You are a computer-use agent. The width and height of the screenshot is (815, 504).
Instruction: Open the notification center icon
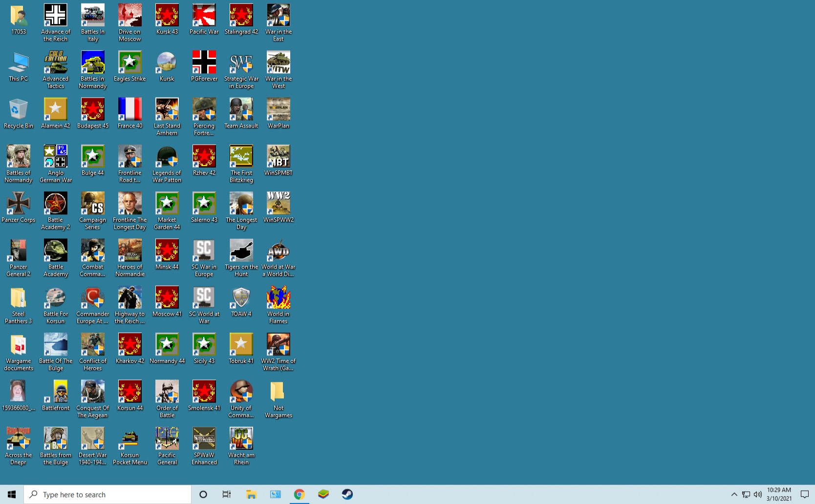point(805,494)
